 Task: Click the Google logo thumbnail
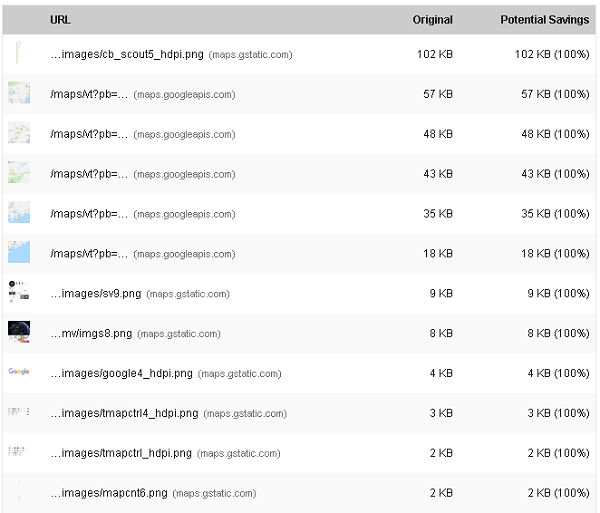(x=19, y=371)
